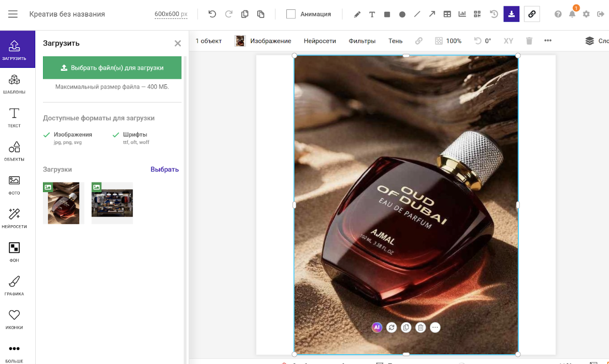Insert a chart from the toolbar
The image size is (609, 364).
[462, 14]
